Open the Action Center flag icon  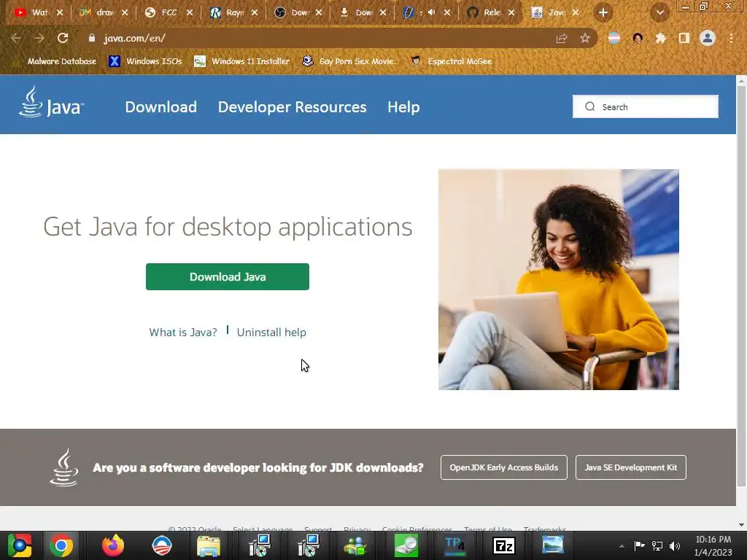click(x=639, y=545)
